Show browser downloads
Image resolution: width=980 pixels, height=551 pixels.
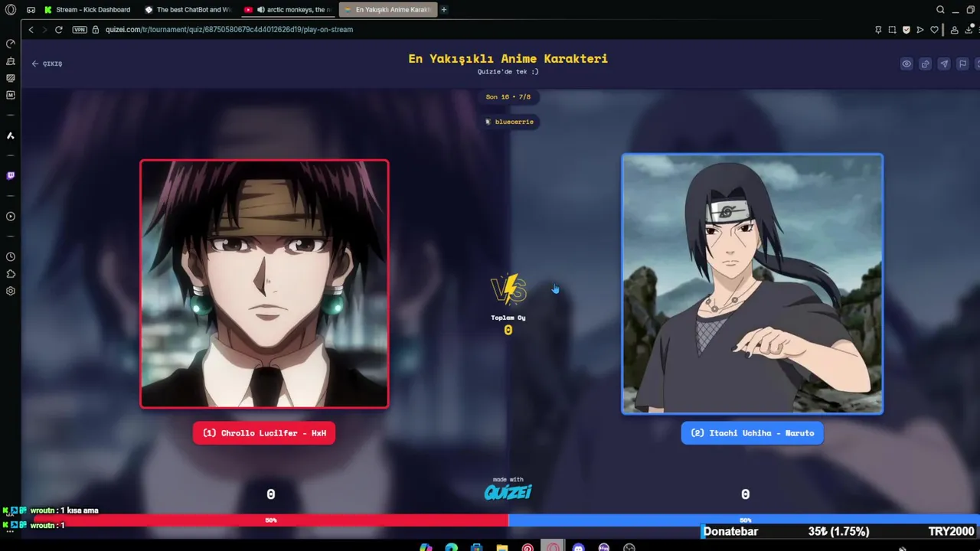coord(969,30)
